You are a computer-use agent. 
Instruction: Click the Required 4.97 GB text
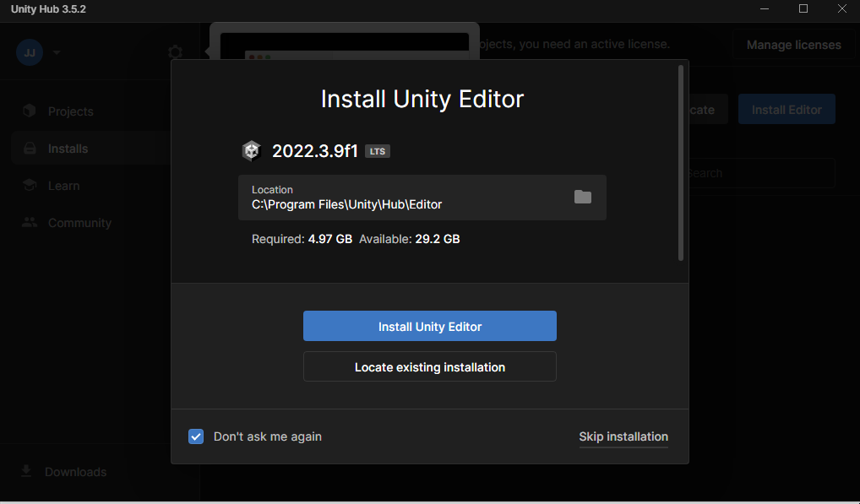pos(302,239)
